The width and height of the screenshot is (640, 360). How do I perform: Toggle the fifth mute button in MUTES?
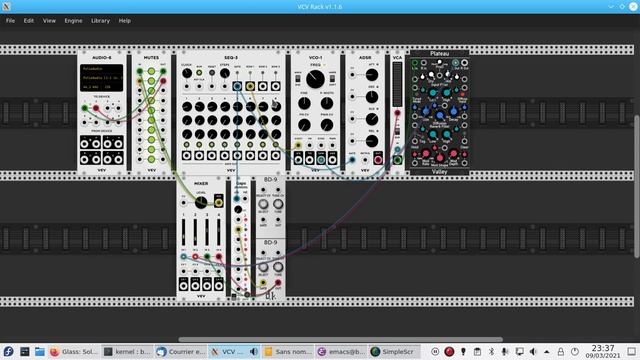[x=151, y=110]
